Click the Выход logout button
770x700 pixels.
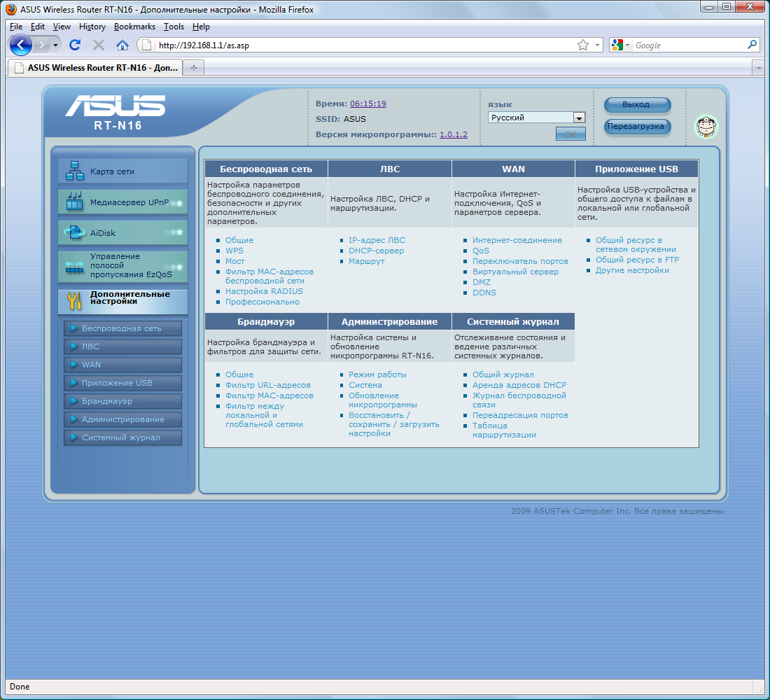point(637,104)
